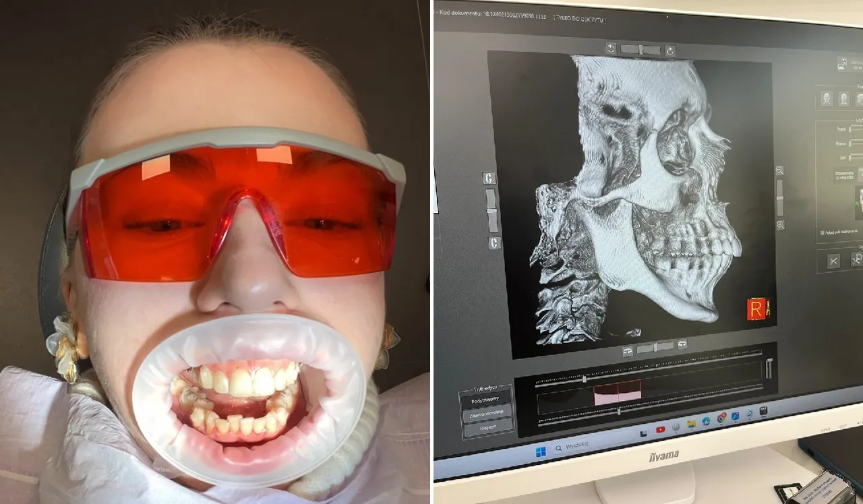
Task: Switch to Zaawansowane edit mode
Action: (x=488, y=414)
